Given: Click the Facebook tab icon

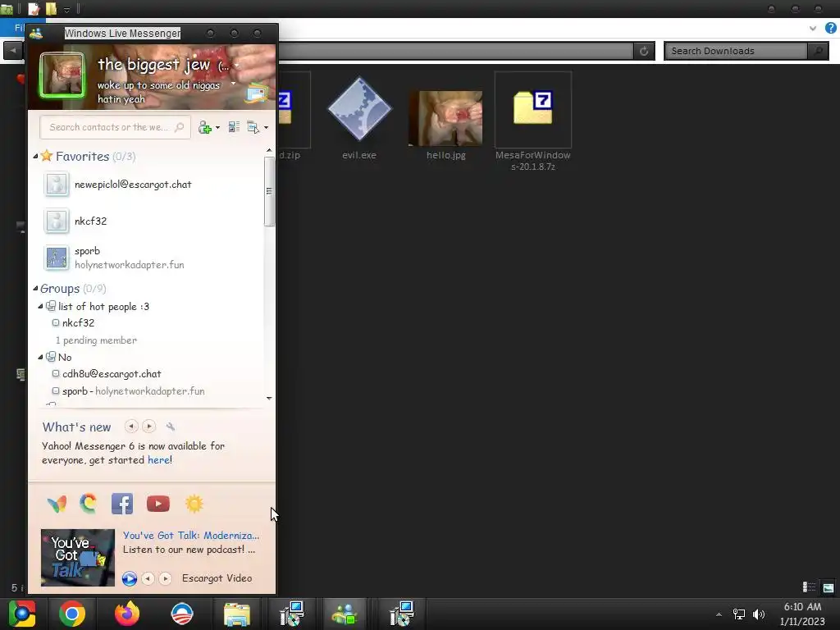Looking at the screenshot, I should pos(122,504).
